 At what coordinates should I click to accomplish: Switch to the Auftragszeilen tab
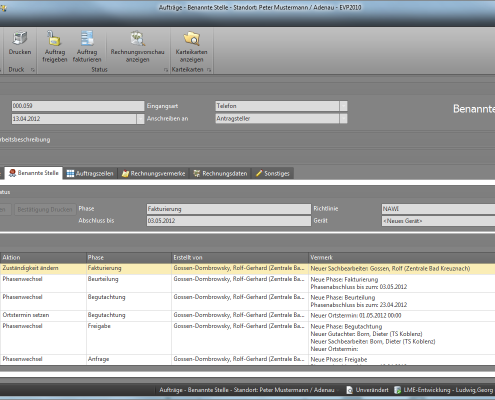pyautogui.click(x=90, y=173)
